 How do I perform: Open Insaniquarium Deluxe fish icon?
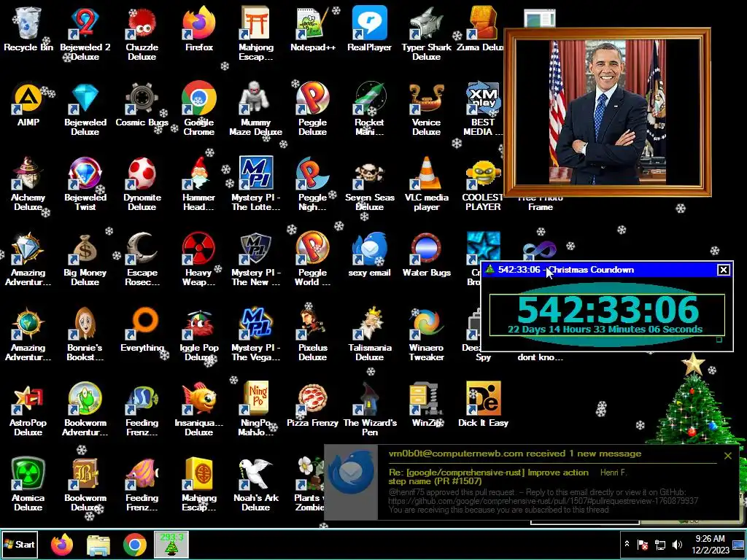(x=198, y=408)
